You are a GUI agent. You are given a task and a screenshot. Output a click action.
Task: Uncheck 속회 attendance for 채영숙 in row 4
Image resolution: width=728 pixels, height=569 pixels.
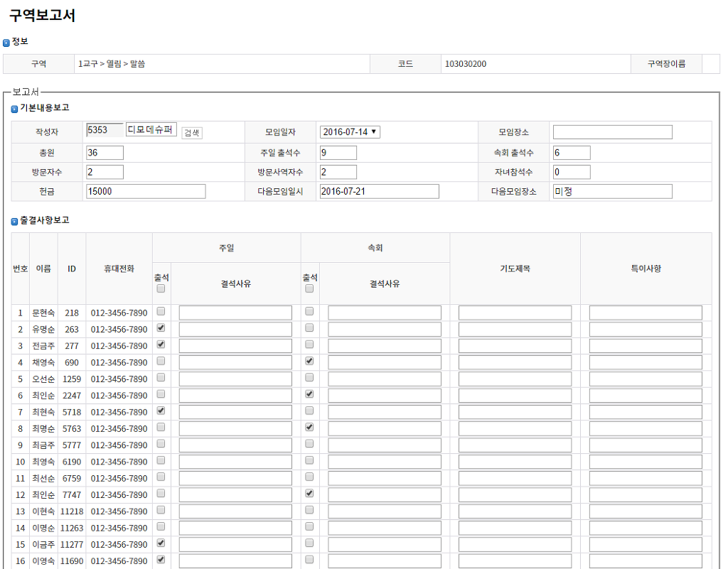click(x=309, y=361)
